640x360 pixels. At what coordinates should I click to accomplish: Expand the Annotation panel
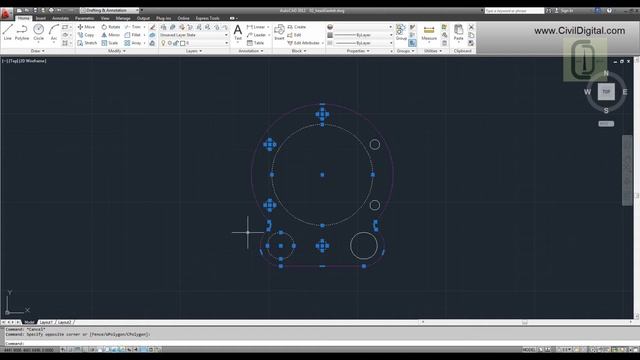click(251, 51)
